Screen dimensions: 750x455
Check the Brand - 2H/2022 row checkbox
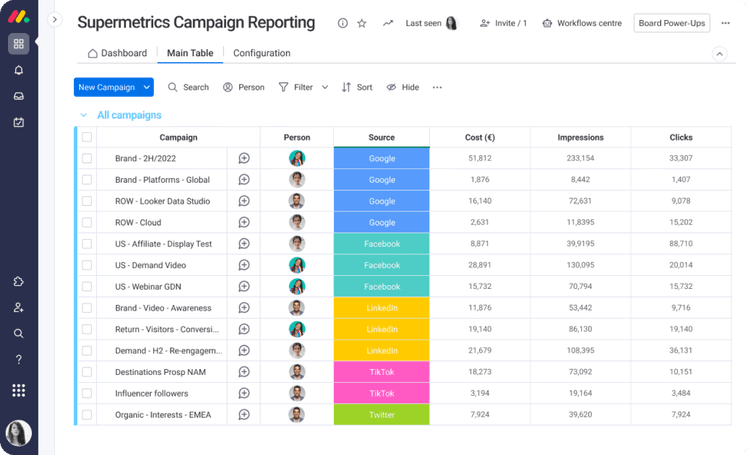[x=87, y=158]
